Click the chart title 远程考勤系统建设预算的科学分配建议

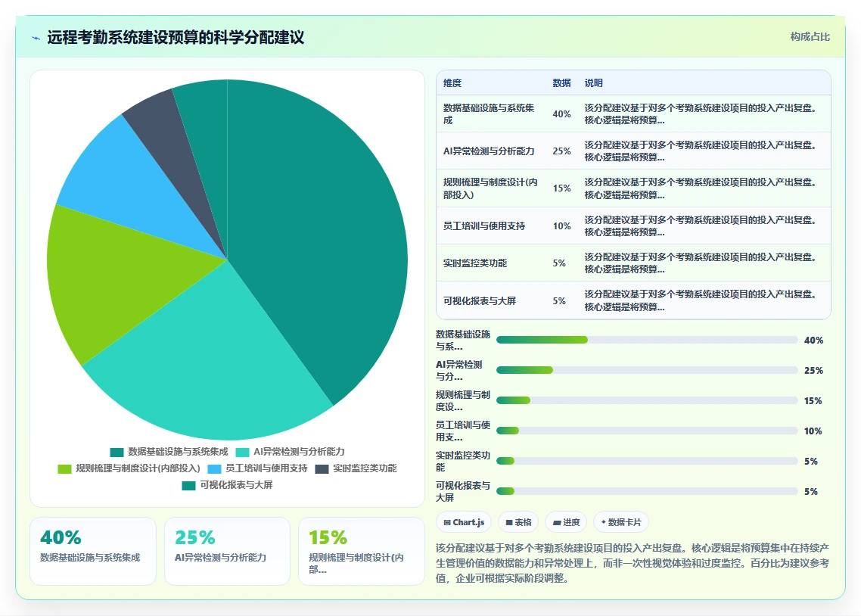(x=176, y=37)
